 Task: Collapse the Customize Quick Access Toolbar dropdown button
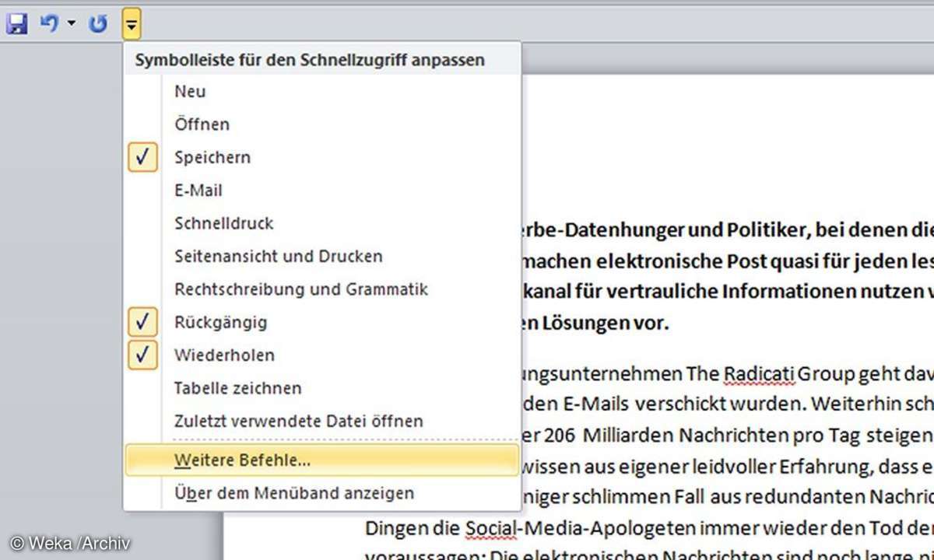click(x=132, y=26)
